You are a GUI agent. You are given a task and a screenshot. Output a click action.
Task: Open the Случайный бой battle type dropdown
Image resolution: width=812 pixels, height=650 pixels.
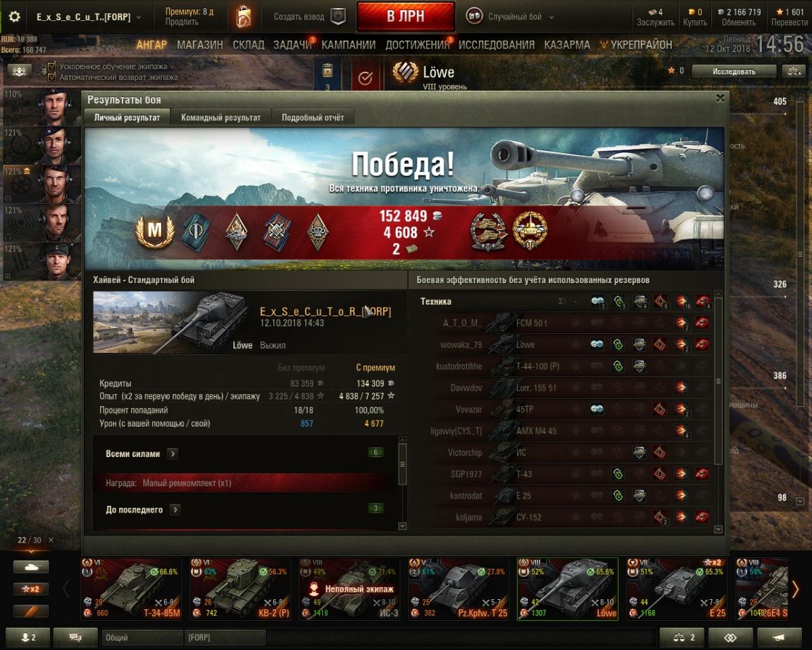pyautogui.click(x=510, y=17)
